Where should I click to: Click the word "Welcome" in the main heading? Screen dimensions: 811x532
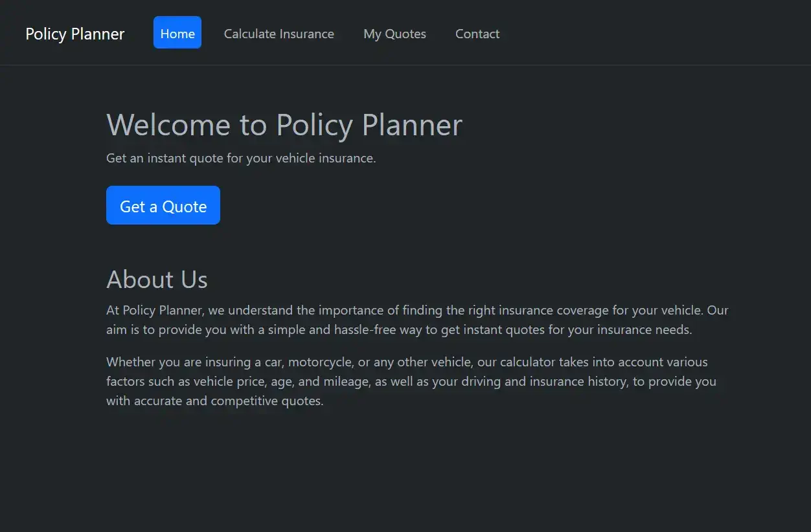168,124
